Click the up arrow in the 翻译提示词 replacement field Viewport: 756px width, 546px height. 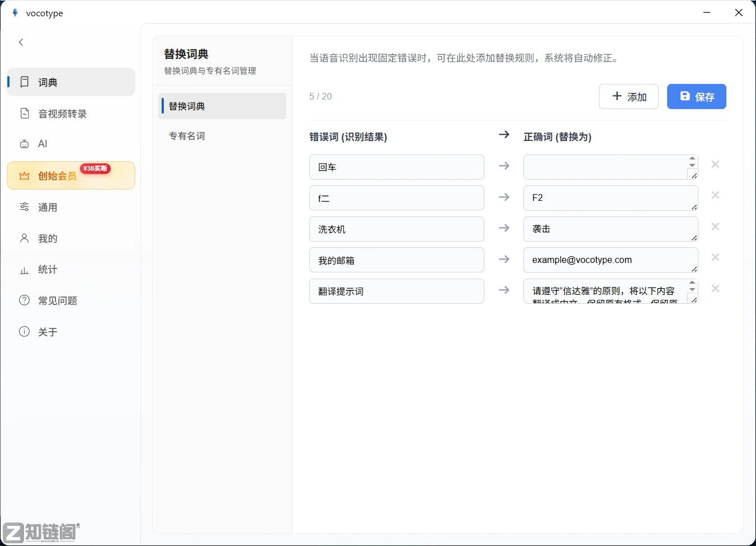point(692,283)
